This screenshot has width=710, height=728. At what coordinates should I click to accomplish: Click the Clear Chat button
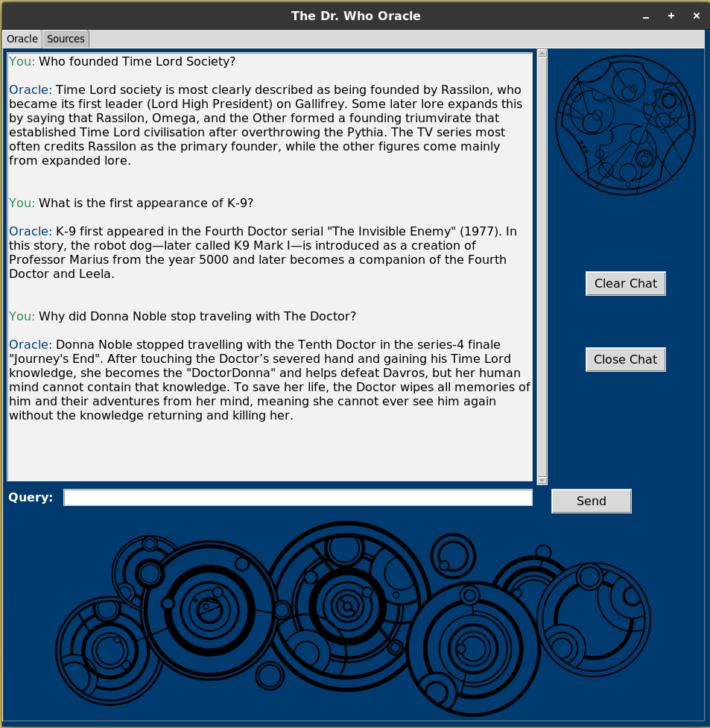tap(626, 284)
